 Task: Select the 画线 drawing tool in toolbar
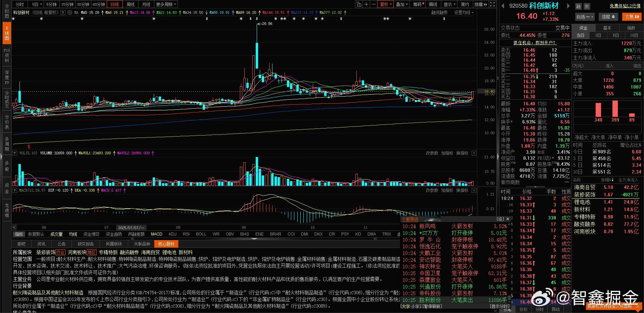click(433, 4)
